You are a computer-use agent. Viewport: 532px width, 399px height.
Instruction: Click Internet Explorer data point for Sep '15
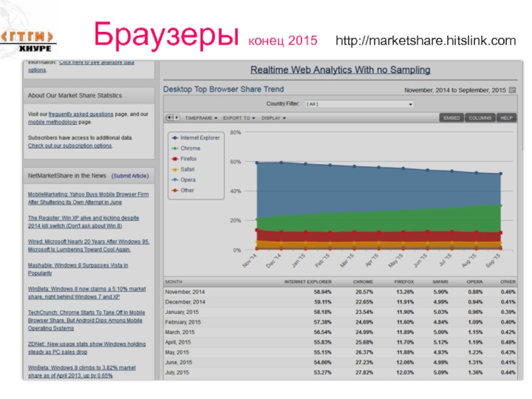pyautogui.click(x=501, y=174)
